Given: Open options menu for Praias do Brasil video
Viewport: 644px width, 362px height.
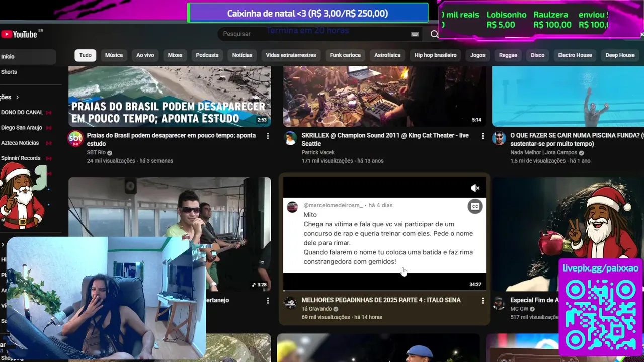Looking at the screenshot, I should [268, 136].
